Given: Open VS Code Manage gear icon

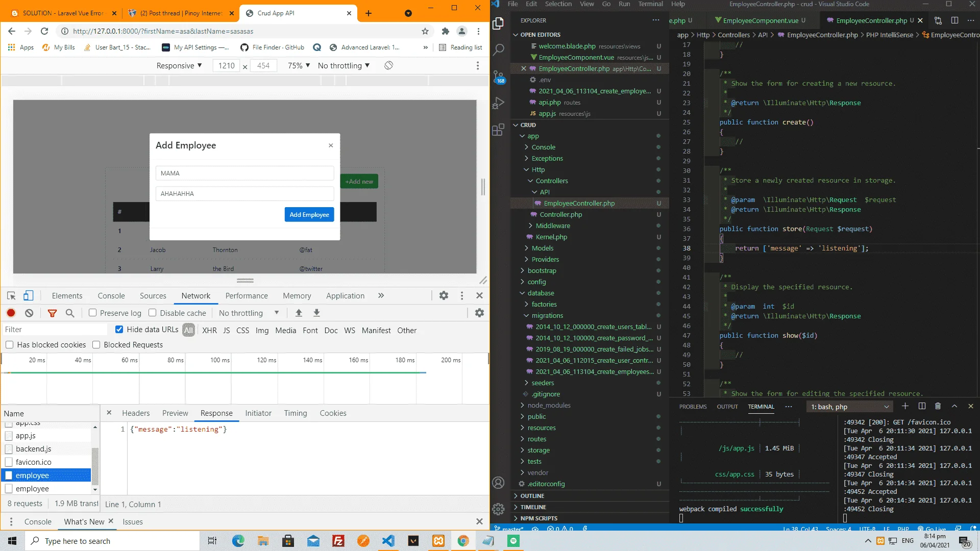Looking at the screenshot, I should click(x=498, y=509).
